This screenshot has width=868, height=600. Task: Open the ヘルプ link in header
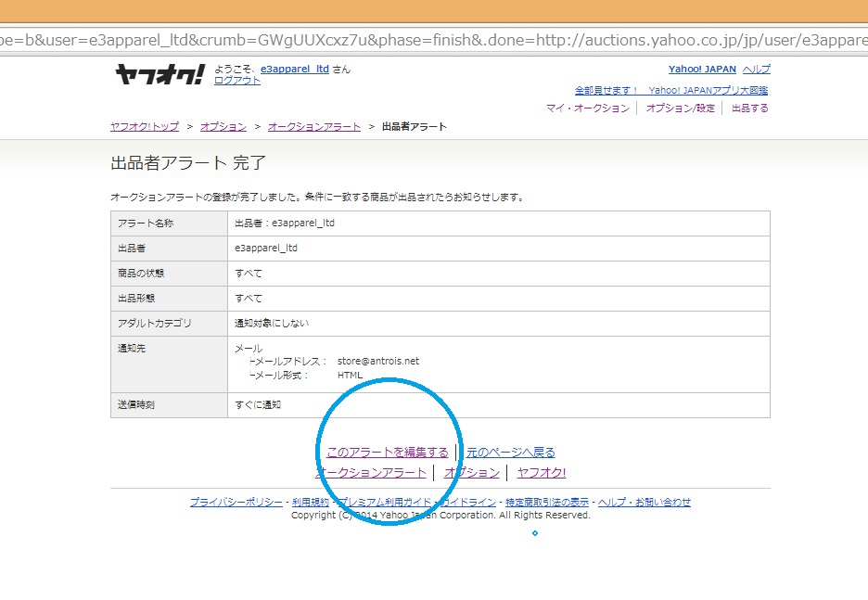756,70
